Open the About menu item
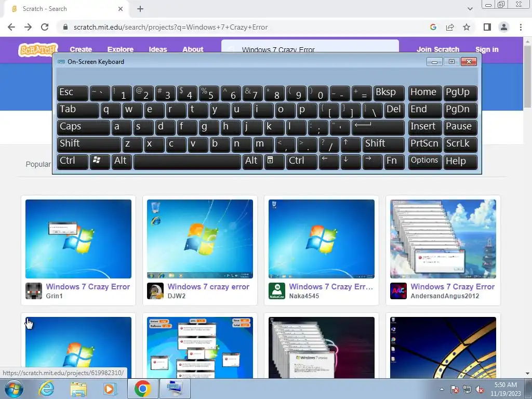 [x=193, y=49]
